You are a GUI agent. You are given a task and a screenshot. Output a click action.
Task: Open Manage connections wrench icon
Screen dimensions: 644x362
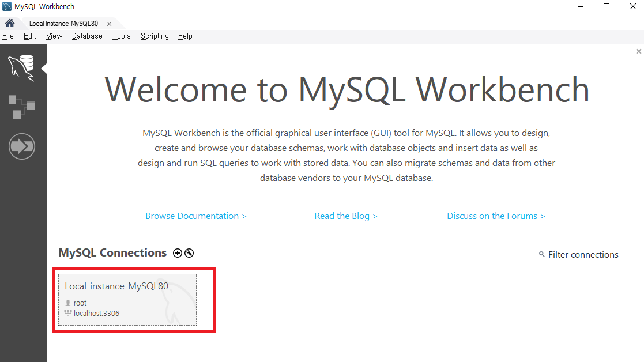pyautogui.click(x=189, y=253)
